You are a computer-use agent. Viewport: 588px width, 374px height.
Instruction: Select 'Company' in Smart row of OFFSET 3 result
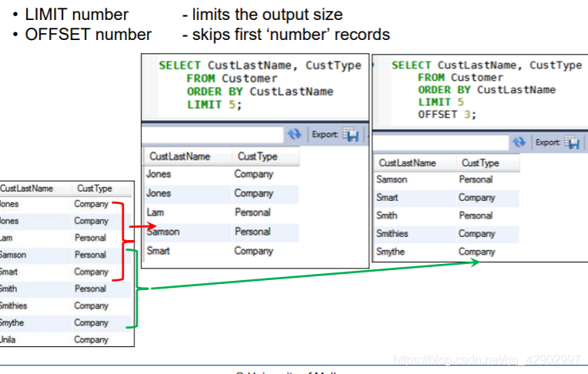[x=476, y=198]
